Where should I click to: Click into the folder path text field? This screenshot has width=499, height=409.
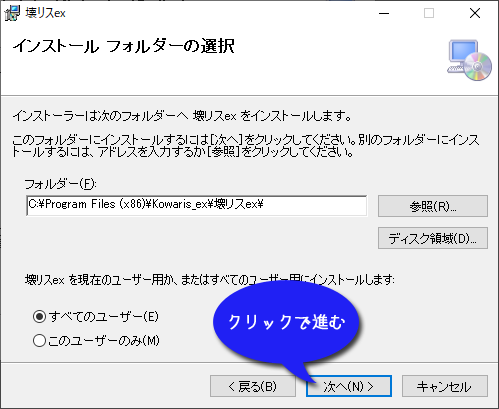[x=197, y=205]
